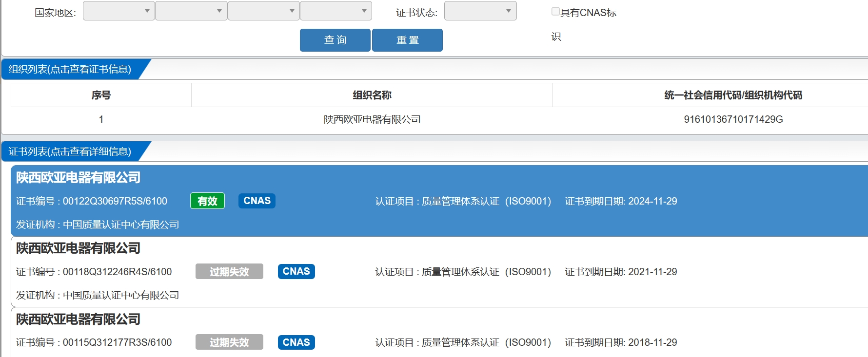The image size is (868, 357).
Task: Click the 重置 reset button
Action: point(407,40)
